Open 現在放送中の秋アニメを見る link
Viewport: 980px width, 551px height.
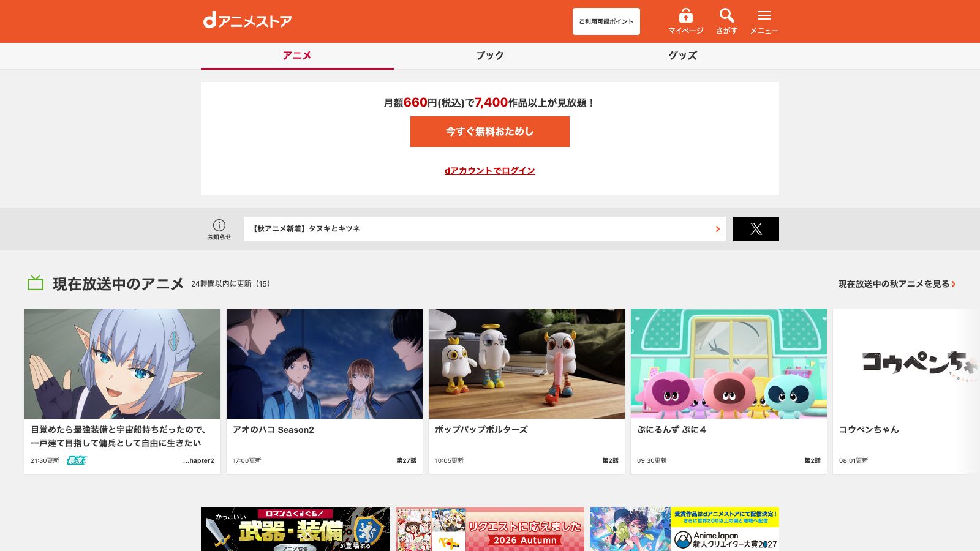(897, 284)
